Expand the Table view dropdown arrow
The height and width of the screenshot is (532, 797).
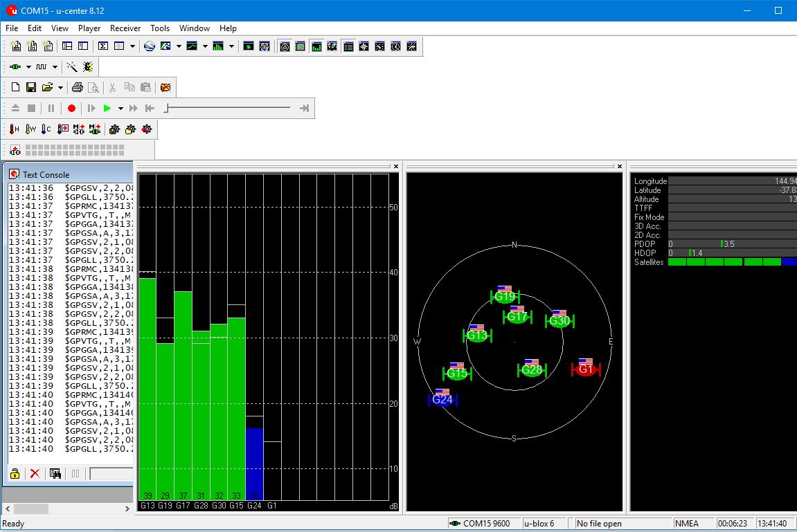132,46
